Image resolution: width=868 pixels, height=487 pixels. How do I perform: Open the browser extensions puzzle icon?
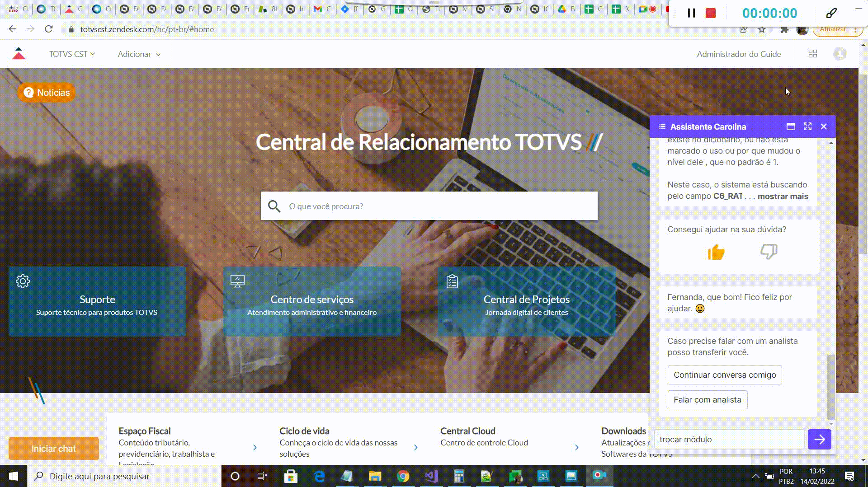coord(784,29)
